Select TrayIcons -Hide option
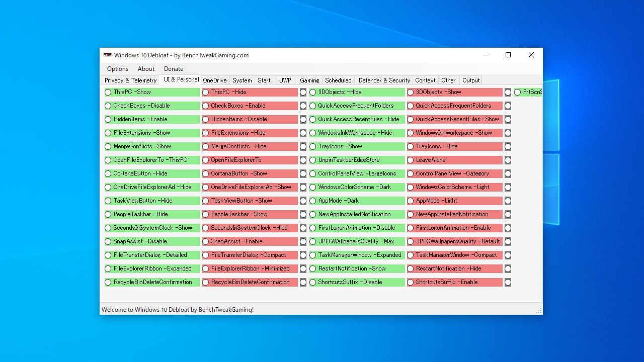The image size is (644, 362). [454, 147]
